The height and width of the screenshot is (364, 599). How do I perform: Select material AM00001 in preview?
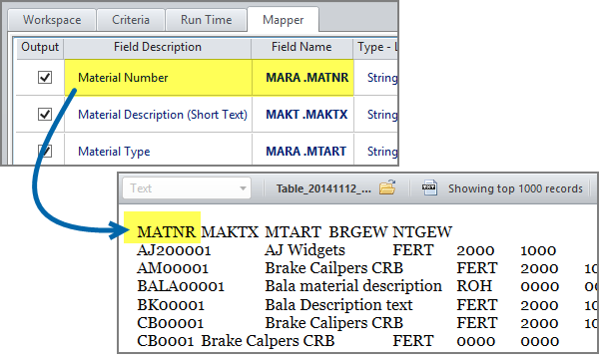pyautogui.click(x=173, y=268)
